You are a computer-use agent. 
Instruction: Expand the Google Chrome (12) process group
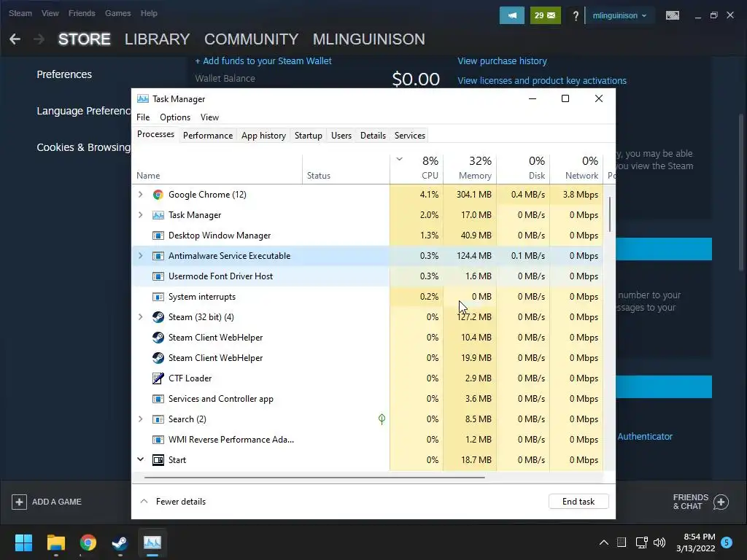tap(141, 194)
